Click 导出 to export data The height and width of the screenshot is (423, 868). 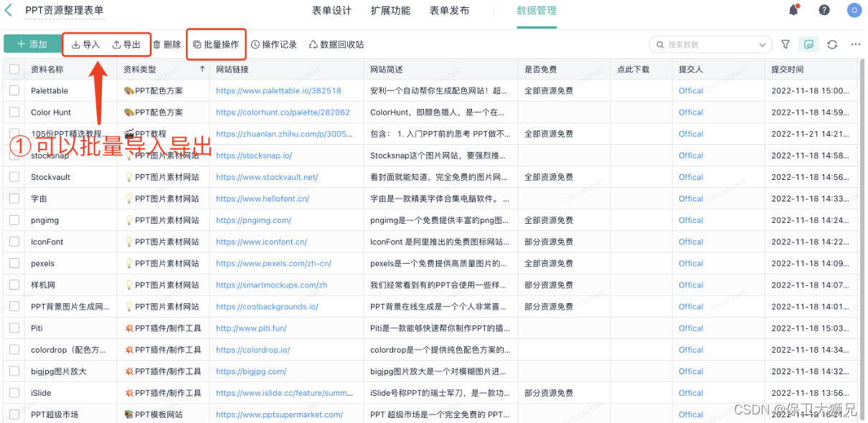tap(126, 44)
